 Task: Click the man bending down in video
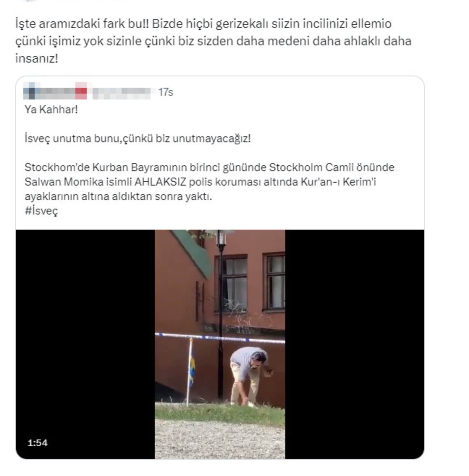[250, 376]
